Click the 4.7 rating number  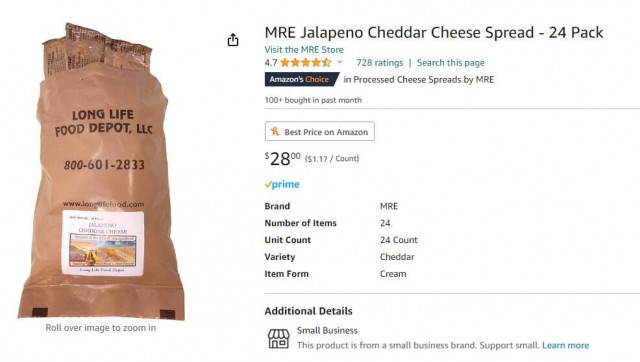click(271, 63)
